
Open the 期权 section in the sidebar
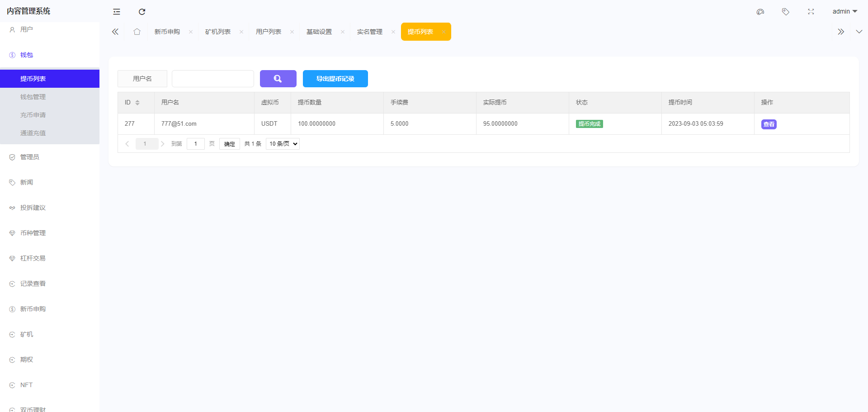pyautogui.click(x=26, y=360)
